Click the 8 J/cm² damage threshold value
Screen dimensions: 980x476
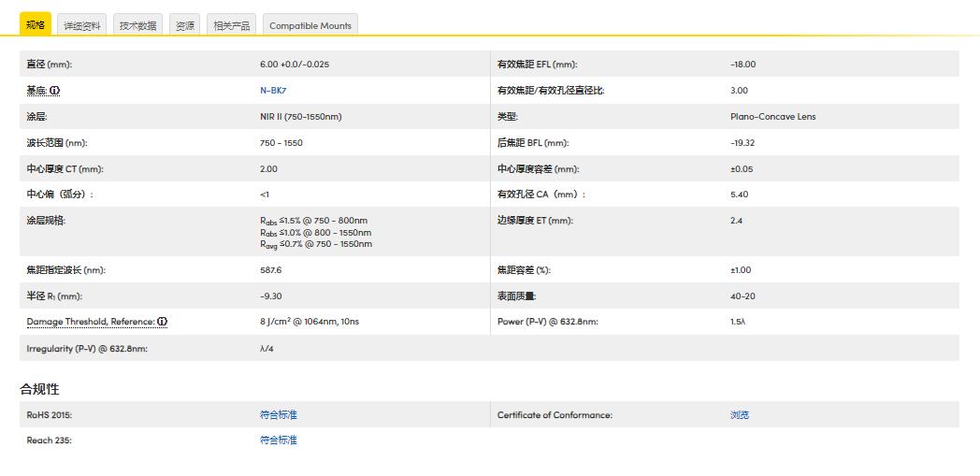coord(309,322)
